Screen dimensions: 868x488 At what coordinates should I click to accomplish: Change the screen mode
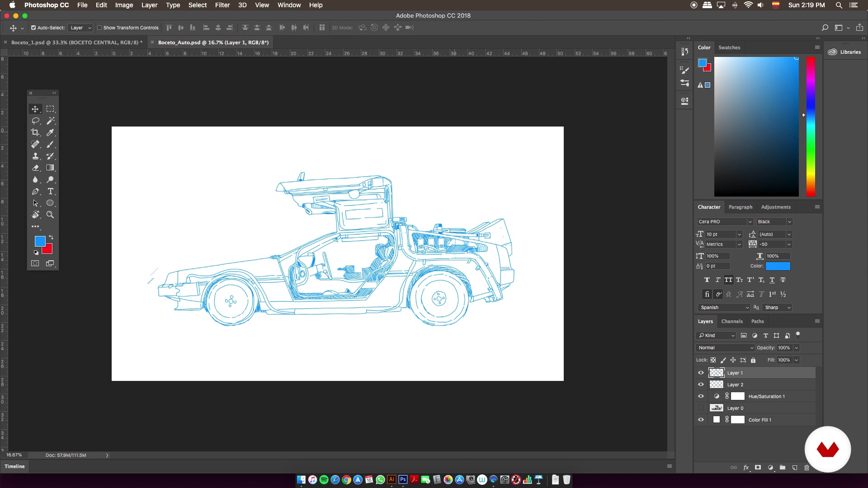(x=50, y=263)
